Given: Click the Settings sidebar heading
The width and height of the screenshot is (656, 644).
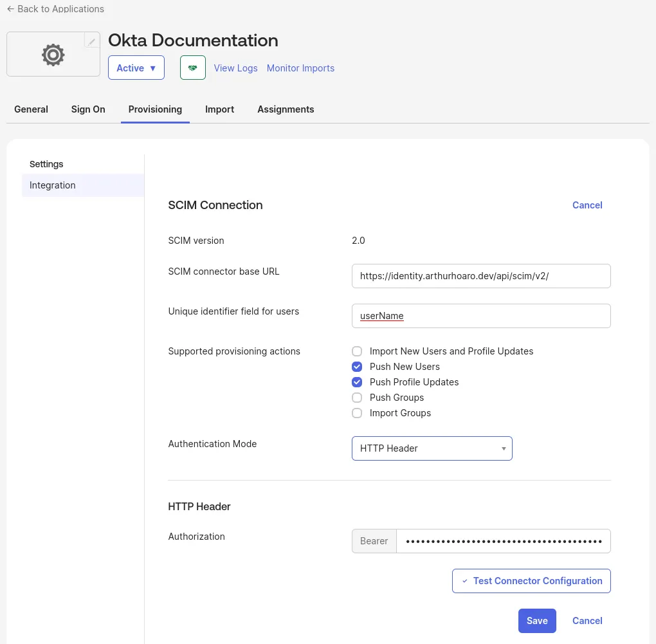Looking at the screenshot, I should [x=46, y=164].
